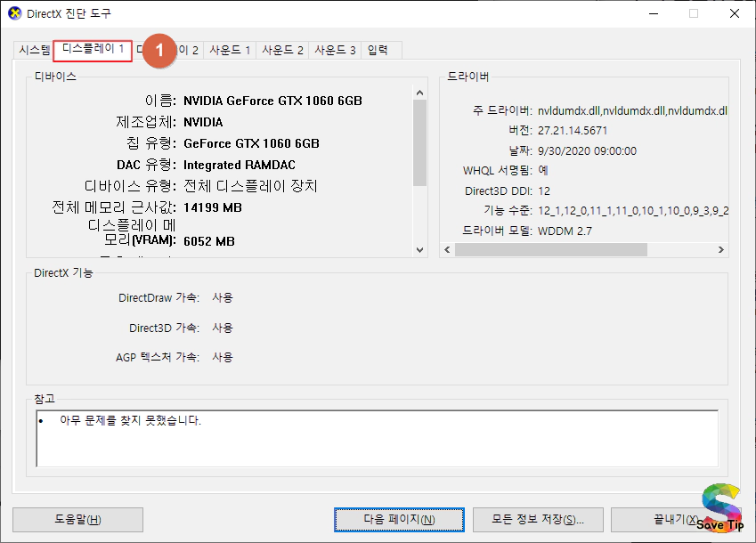The image size is (756, 543).
Task: Click inside the 참고 notes text box
Action: tap(377, 439)
